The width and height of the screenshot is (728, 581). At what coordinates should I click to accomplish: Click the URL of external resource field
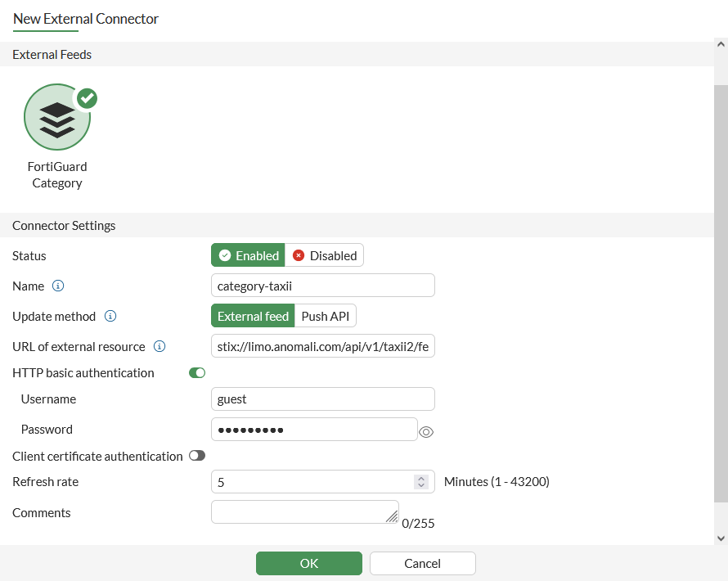point(322,347)
